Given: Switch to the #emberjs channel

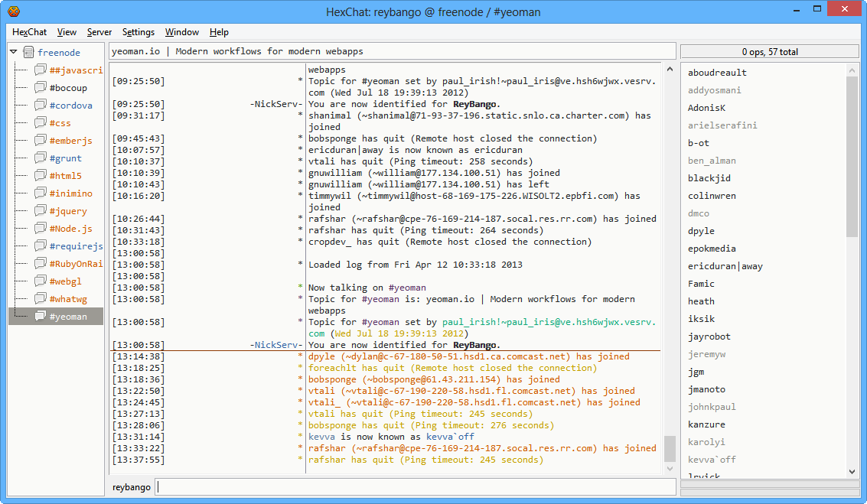Looking at the screenshot, I should pyautogui.click(x=70, y=141).
